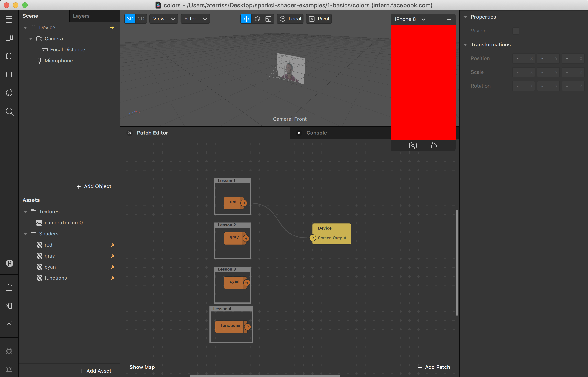The height and width of the screenshot is (377, 588).
Task: Collapse the Shaders folder in Assets
Action: [25, 234]
